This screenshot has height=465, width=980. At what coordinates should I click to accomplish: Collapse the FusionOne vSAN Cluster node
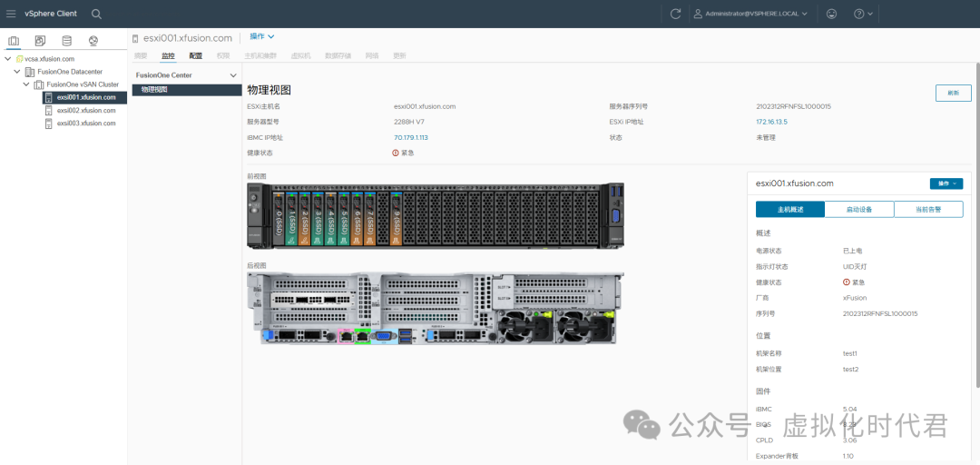click(x=26, y=84)
